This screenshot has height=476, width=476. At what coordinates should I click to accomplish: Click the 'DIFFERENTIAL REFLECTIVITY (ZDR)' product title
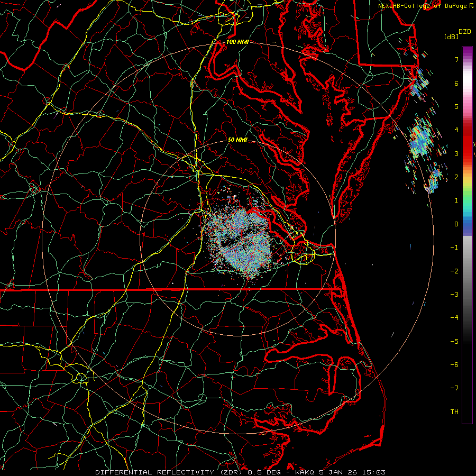click(x=170, y=472)
